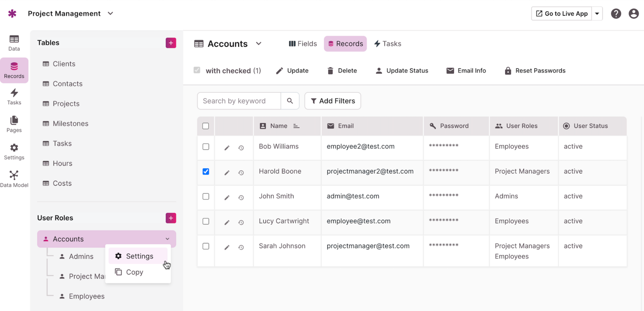Open the user profile icon
Image resolution: width=644 pixels, height=311 pixels.
click(x=633, y=14)
